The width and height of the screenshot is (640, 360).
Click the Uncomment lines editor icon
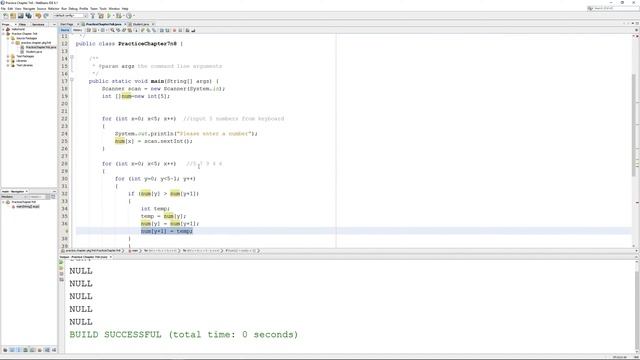coord(193,30)
